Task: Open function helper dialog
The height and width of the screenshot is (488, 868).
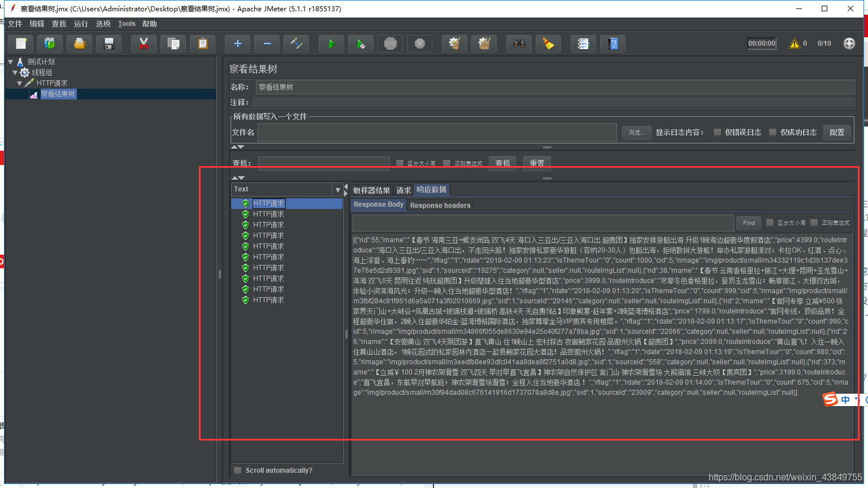Action: pos(584,43)
